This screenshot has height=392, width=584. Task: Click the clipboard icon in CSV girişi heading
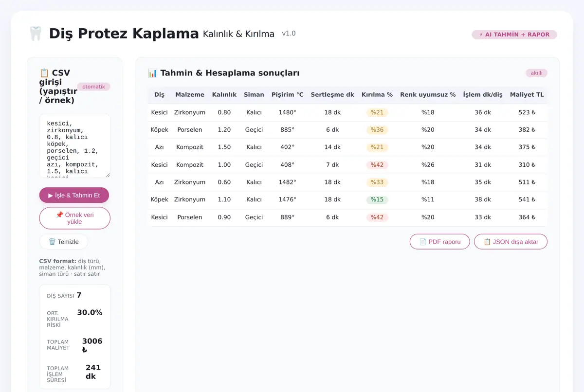[44, 73]
